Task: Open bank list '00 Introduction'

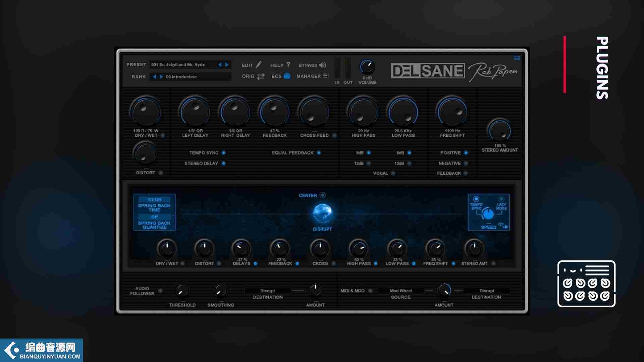Action: tap(181, 77)
